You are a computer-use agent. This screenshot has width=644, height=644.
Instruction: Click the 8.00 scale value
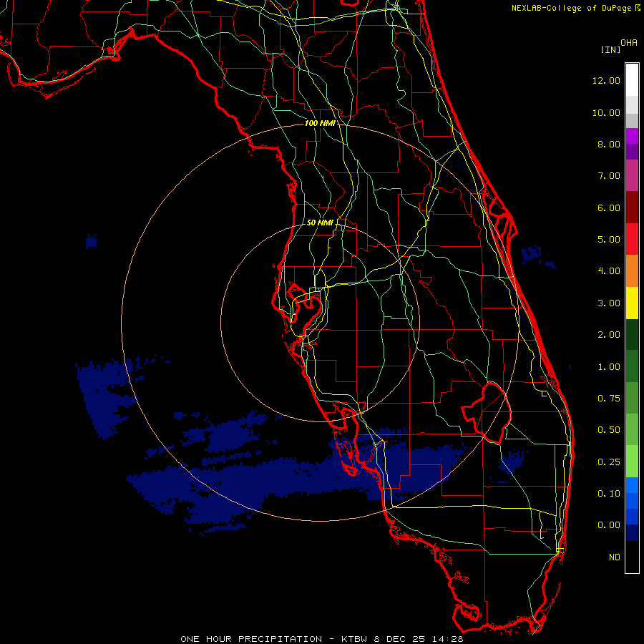click(x=609, y=144)
